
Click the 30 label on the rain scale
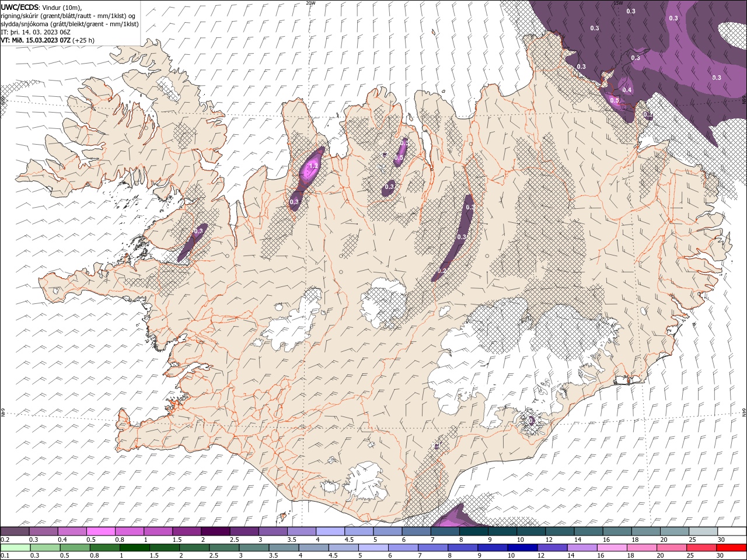[720, 555]
